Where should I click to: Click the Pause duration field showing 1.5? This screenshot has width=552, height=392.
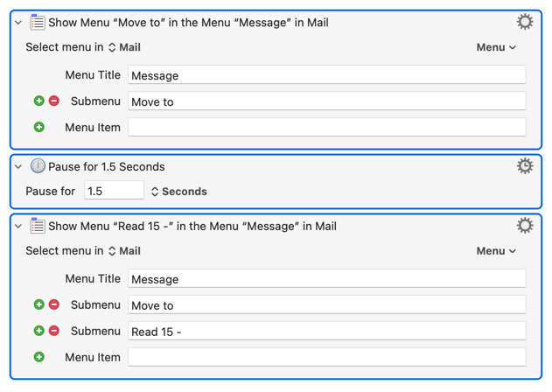(114, 191)
